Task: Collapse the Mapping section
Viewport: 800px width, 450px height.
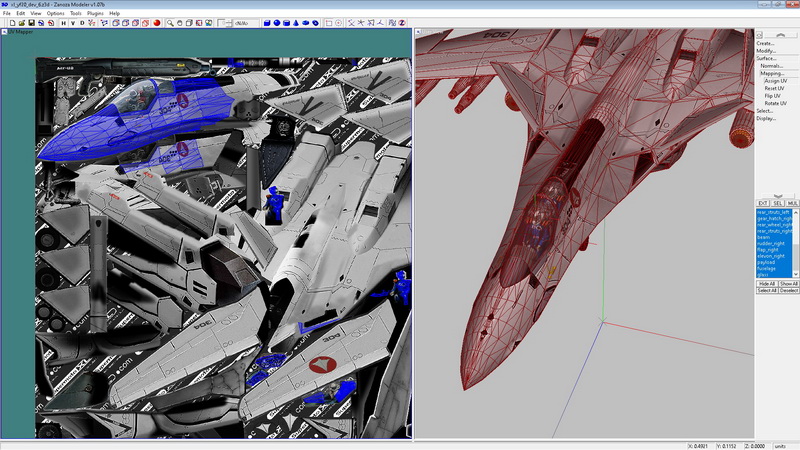Action: 770,73
